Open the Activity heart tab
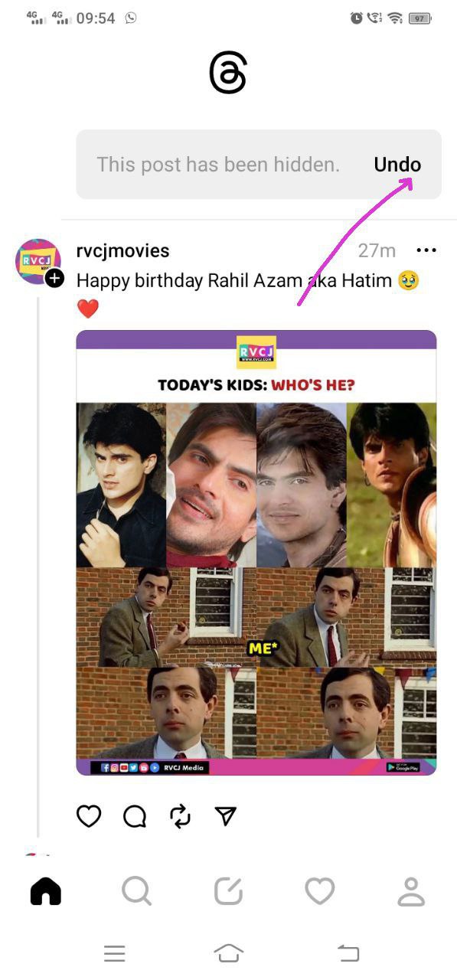Viewport: 457px width, 980px height. tap(320, 891)
